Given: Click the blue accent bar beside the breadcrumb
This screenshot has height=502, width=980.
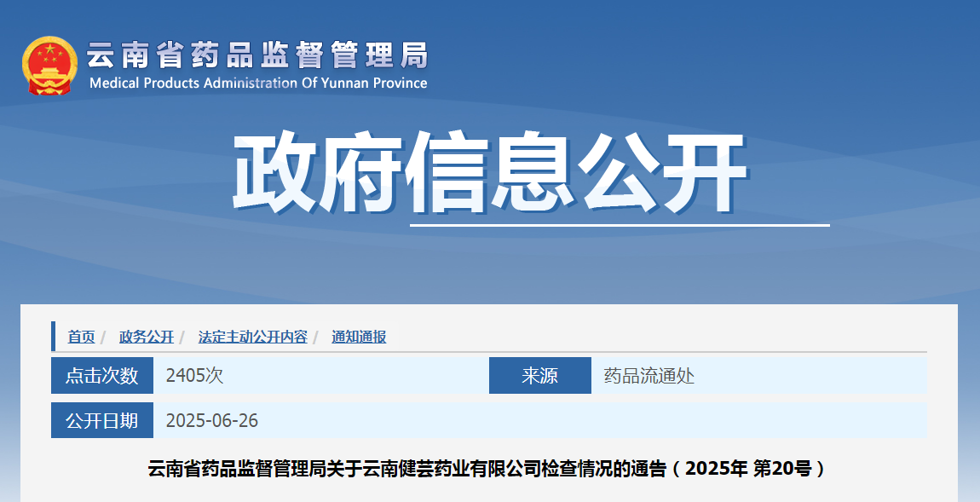Looking at the screenshot, I should coord(53,337).
